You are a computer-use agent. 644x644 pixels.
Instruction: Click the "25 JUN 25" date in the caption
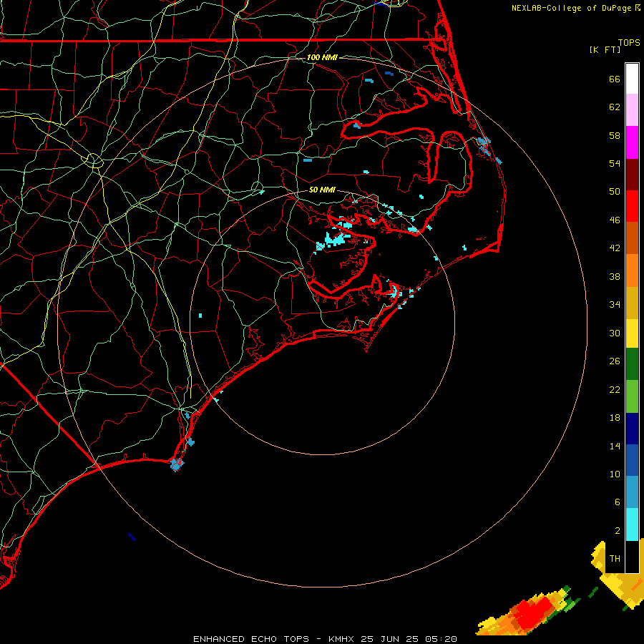click(x=389, y=639)
